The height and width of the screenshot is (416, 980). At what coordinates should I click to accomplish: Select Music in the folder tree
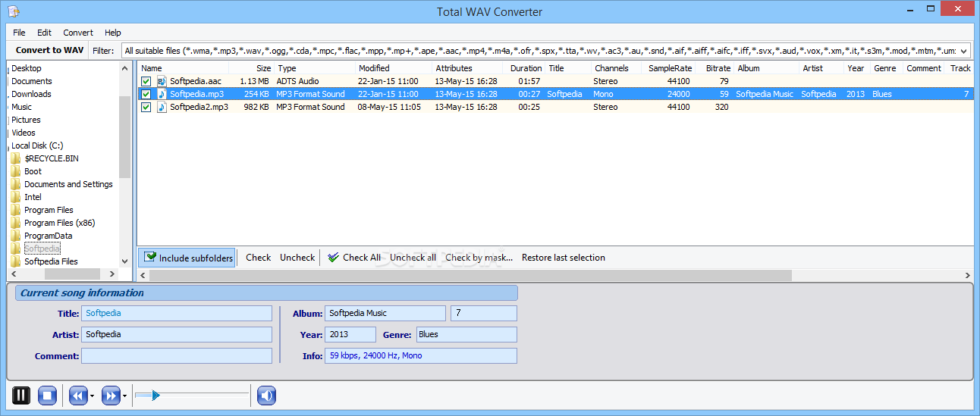click(21, 107)
